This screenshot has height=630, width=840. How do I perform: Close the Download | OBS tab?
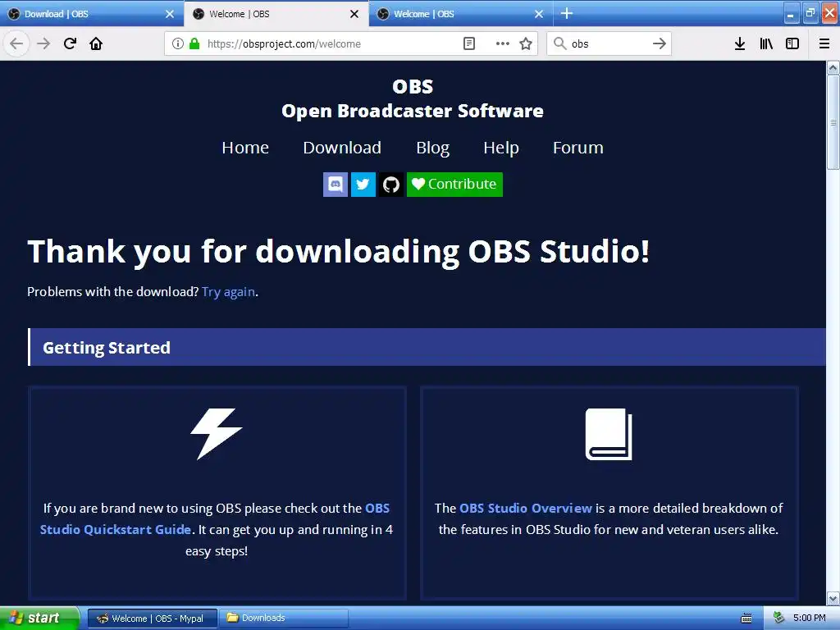(170, 14)
